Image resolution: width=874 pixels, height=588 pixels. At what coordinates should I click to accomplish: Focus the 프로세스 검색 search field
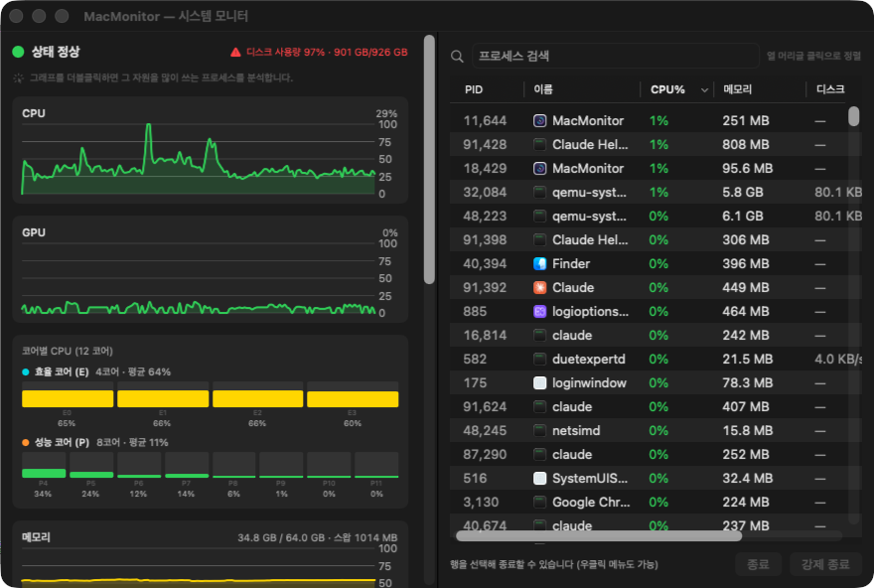pyautogui.click(x=616, y=56)
